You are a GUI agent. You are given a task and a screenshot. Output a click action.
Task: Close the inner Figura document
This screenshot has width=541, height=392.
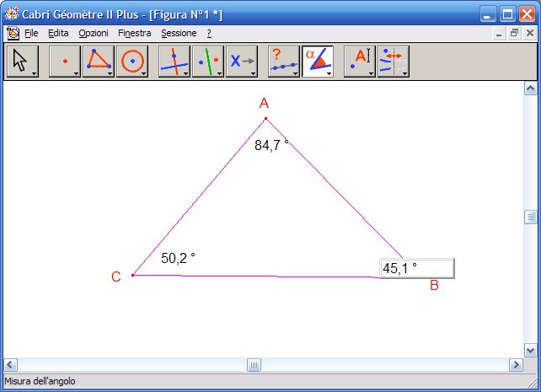tap(530, 34)
